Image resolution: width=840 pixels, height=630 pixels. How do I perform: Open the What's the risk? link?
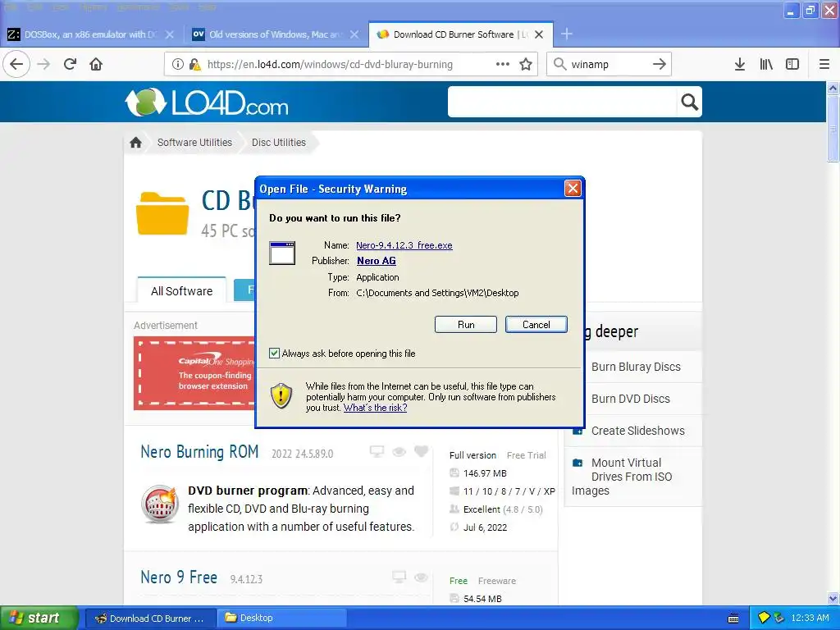(375, 408)
